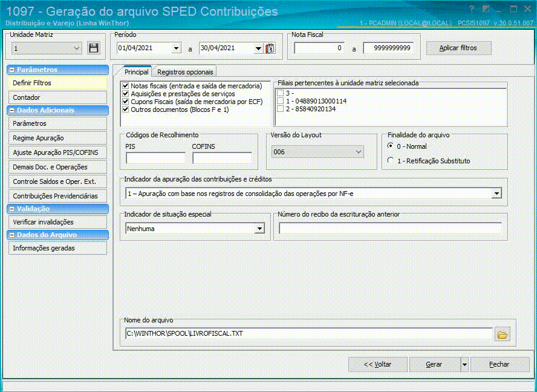Click the help question mark icon

pyautogui.click(x=472, y=9)
